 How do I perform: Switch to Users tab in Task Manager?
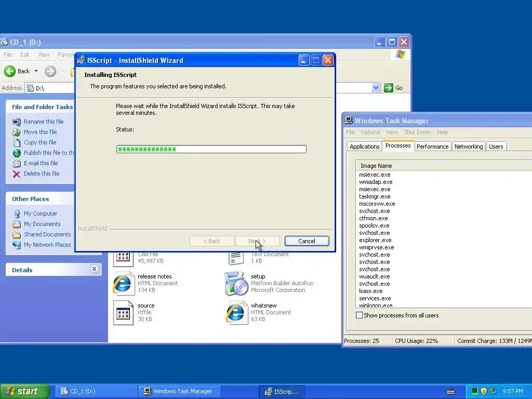496,147
